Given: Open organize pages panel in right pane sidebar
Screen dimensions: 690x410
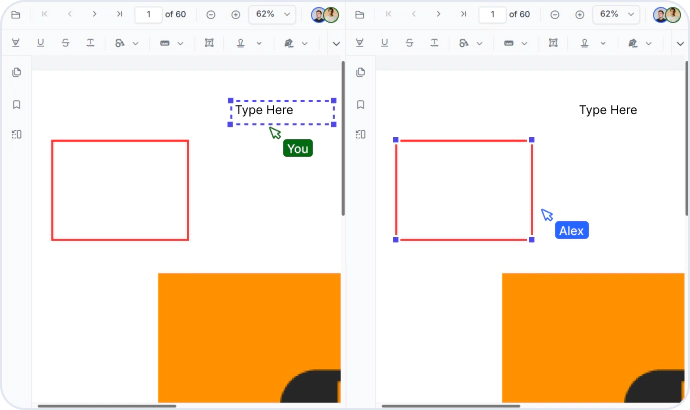Looking at the screenshot, I should [x=360, y=134].
